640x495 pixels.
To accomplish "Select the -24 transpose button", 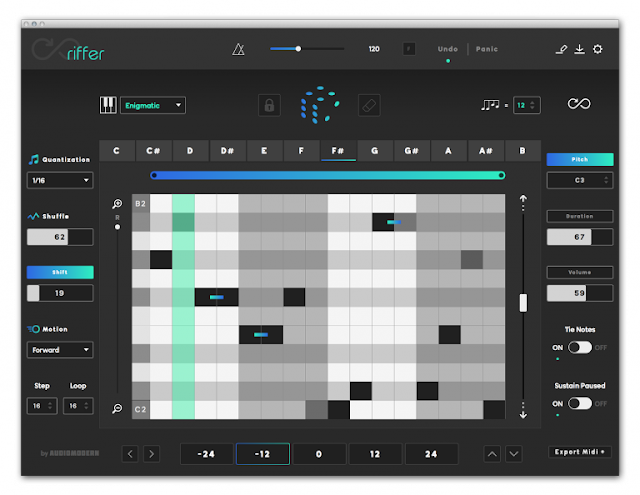I will point(206,454).
